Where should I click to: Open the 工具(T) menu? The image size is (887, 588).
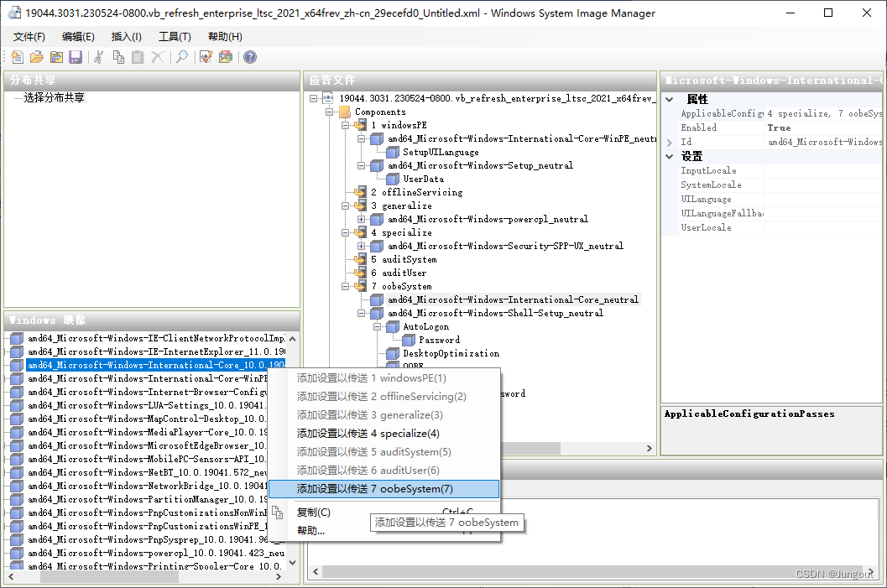click(x=175, y=37)
